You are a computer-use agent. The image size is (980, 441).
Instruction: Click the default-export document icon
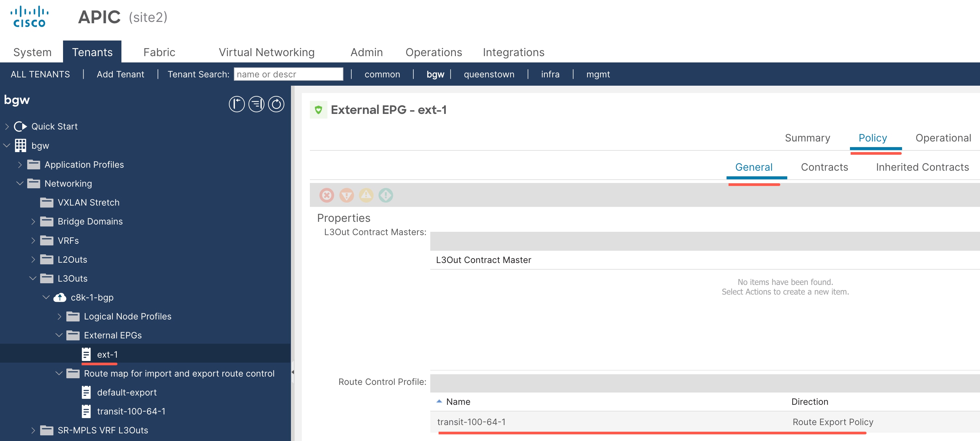[86, 392]
